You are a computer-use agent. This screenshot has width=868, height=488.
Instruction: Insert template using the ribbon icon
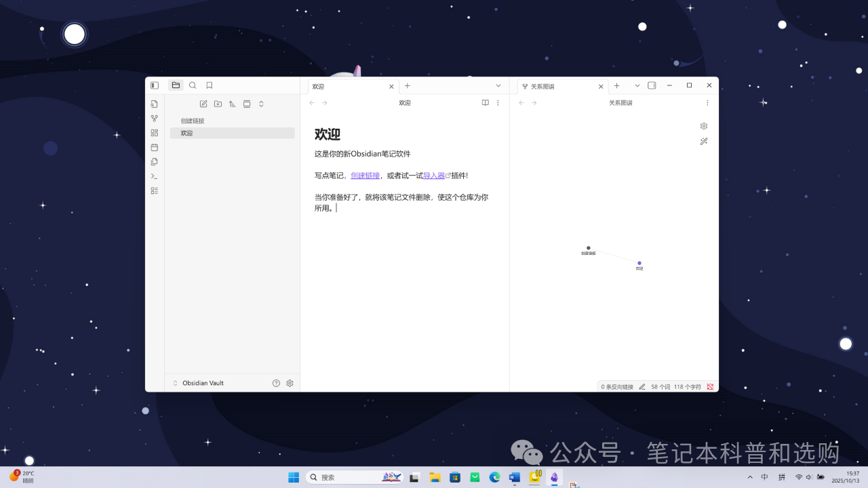155,162
